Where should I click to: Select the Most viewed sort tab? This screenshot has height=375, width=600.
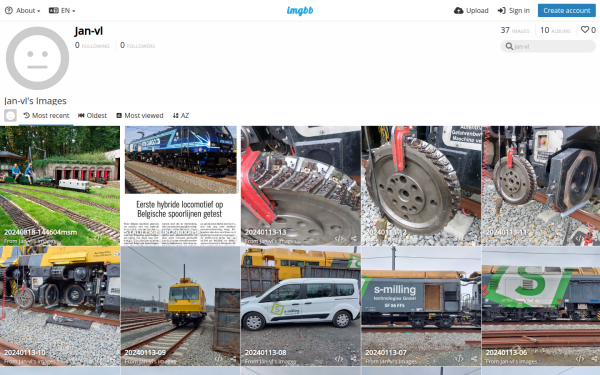point(140,116)
